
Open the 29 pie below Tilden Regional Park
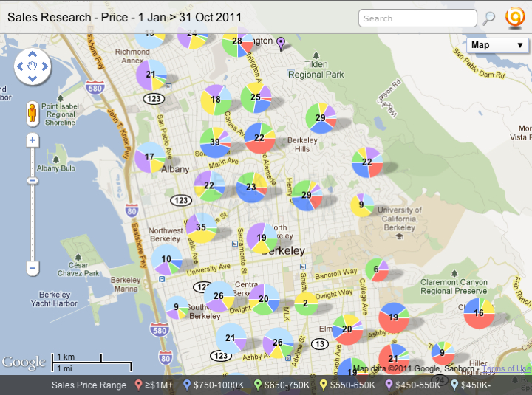[321, 118]
